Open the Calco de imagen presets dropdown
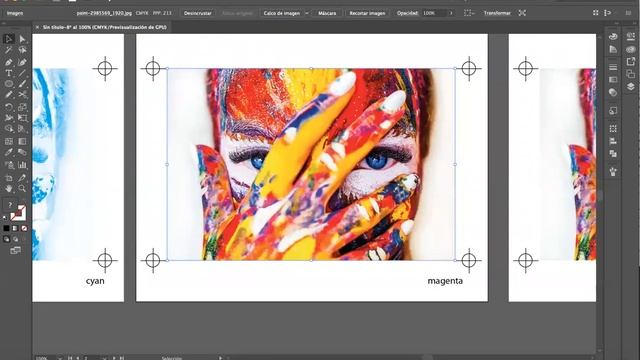This screenshot has height=360, width=640. click(307, 13)
